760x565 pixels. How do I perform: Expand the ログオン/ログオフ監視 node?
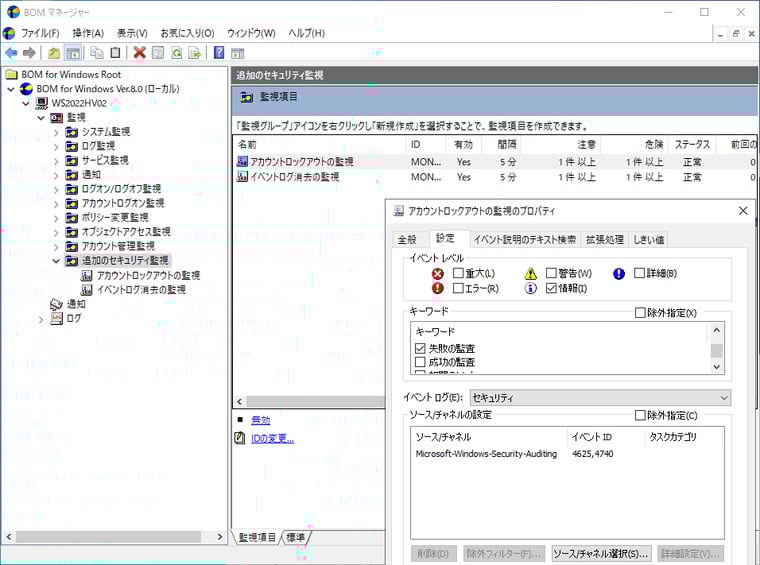point(56,189)
